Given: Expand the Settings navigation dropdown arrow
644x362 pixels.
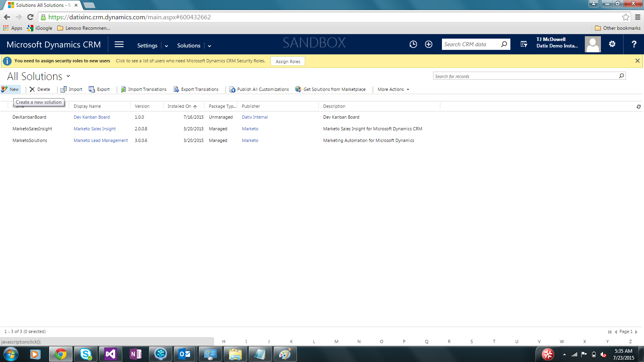Looking at the screenshot, I should [166, 46].
